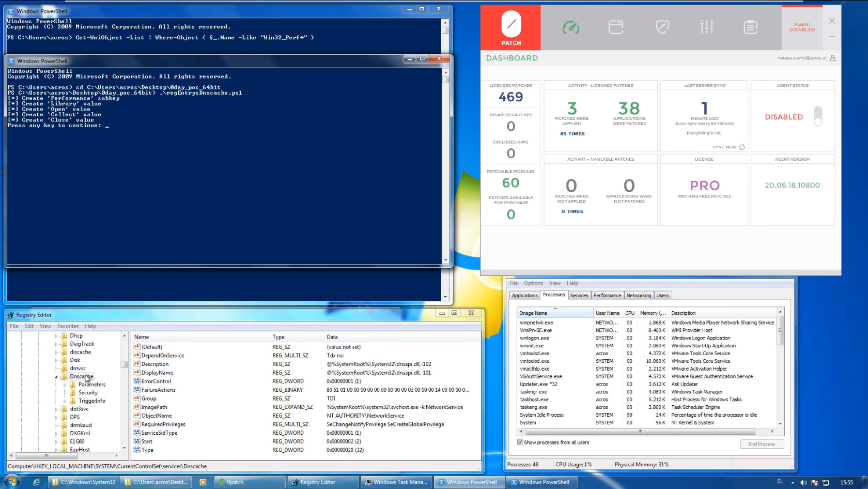The height and width of the screenshot is (489, 868).
Task: Open Task Manager Options menu
Action: [x=533, y=283]
